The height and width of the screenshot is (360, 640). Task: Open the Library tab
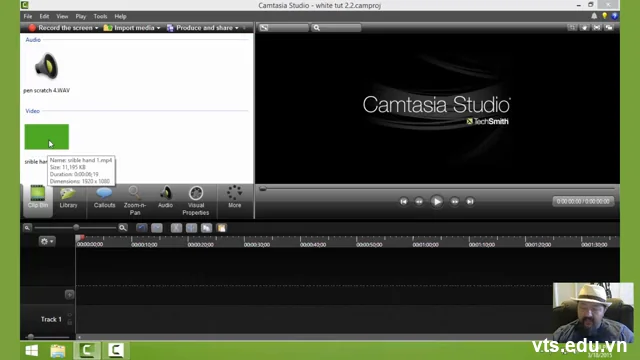tap(68, 198)
